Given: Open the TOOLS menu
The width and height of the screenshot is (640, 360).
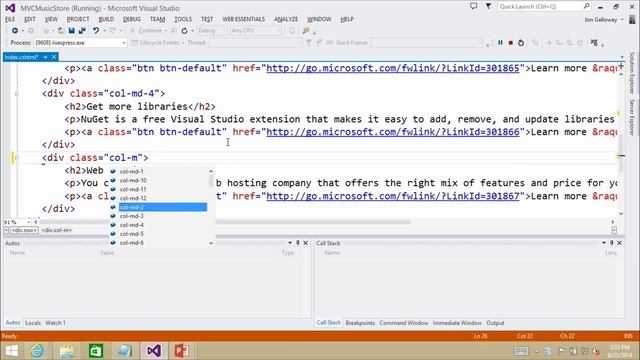Looking at the screenshot, I should [182, 19].
